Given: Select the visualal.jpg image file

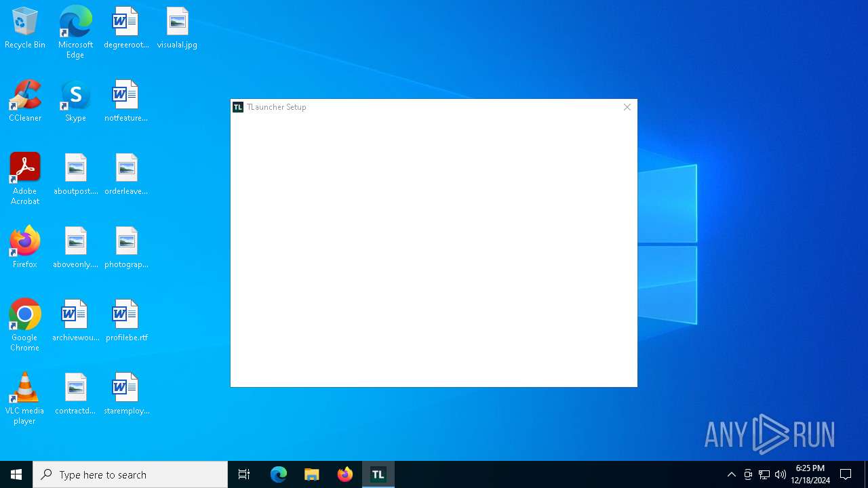Looking at the screenshot, I should click(177, 28).
